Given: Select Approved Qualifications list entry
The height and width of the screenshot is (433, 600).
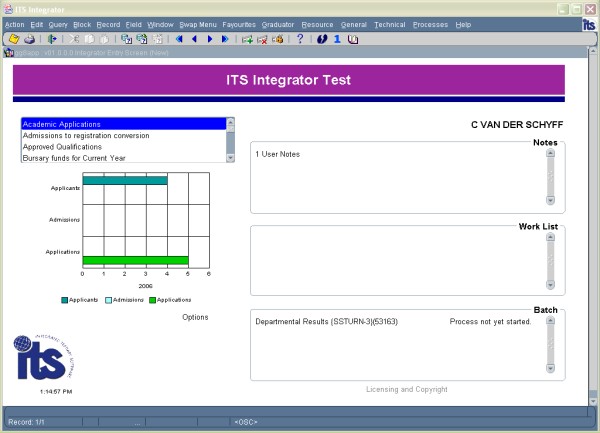Looking at the screenshot, I should coord(124,147).
